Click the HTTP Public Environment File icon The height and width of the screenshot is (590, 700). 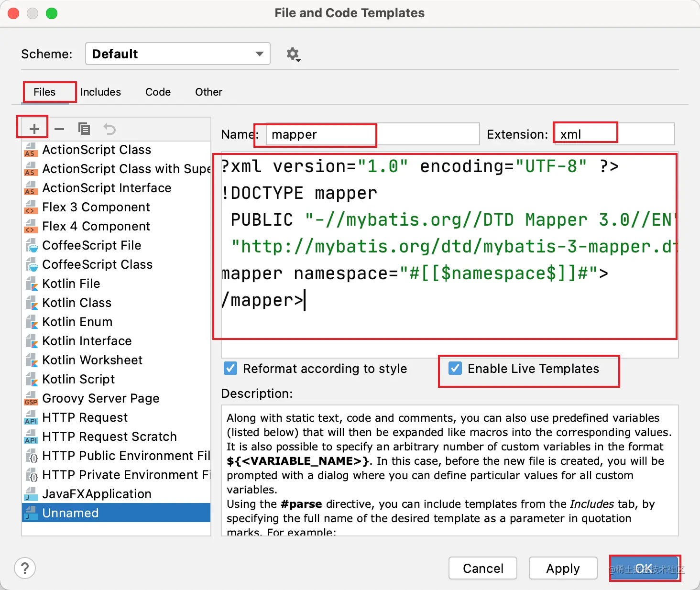(31, 456)
